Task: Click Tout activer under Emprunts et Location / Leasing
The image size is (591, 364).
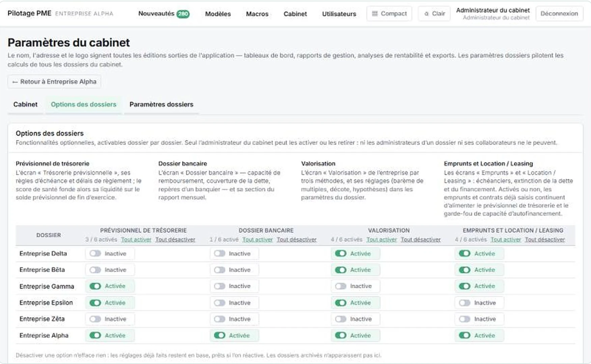Action: (x=506, y=240)
